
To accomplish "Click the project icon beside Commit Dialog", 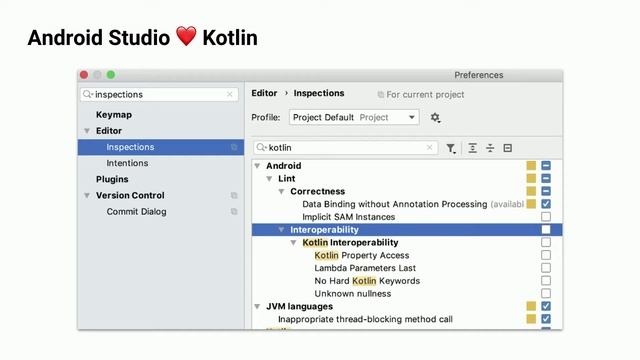I will pos(234,211).
